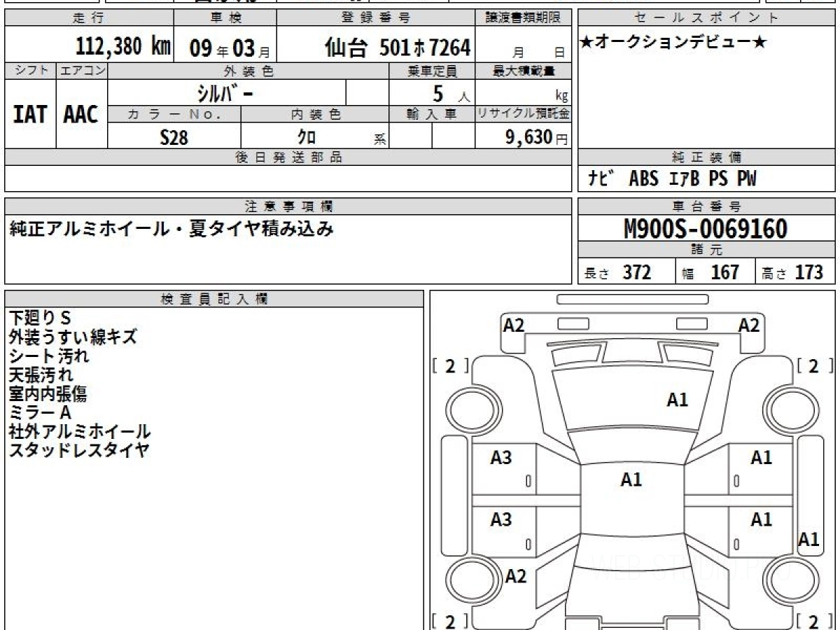Click the chassis number M900S-0069160
The image size is (840, 630).
[705, 229]
